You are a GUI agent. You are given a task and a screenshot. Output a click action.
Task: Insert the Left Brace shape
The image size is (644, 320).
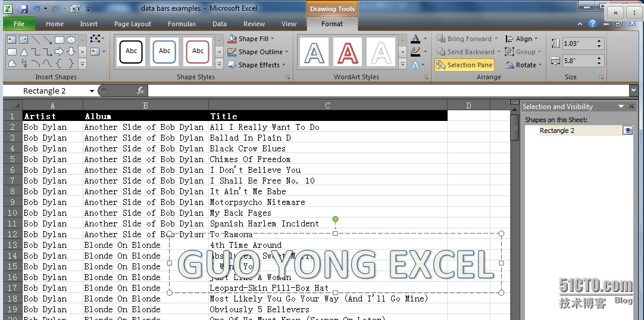point(60,64)
